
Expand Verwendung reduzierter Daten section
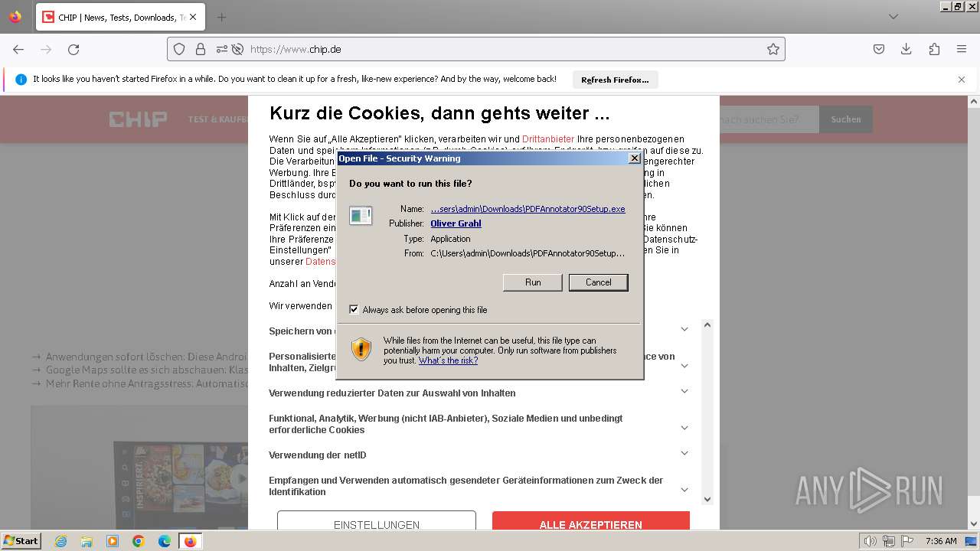click(684, 391)
